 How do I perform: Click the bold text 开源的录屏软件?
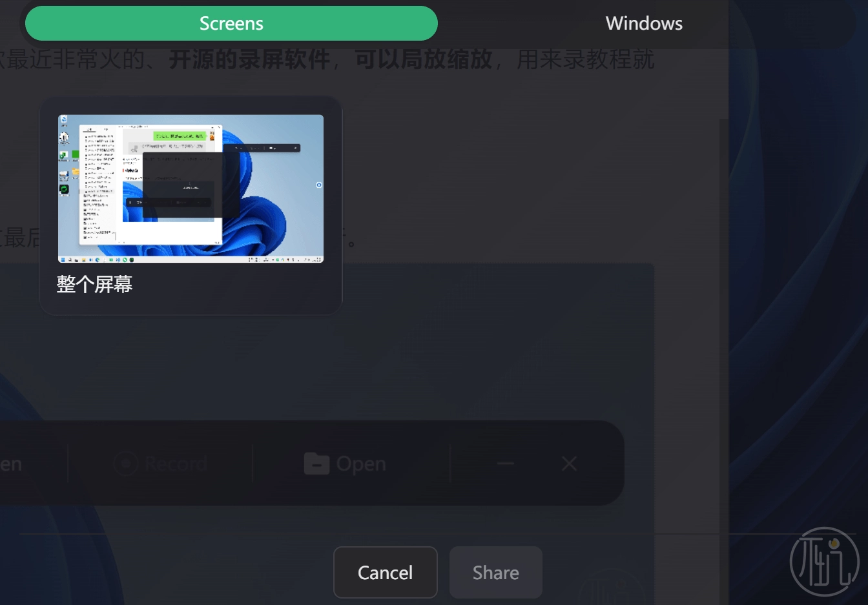[249, 59]
